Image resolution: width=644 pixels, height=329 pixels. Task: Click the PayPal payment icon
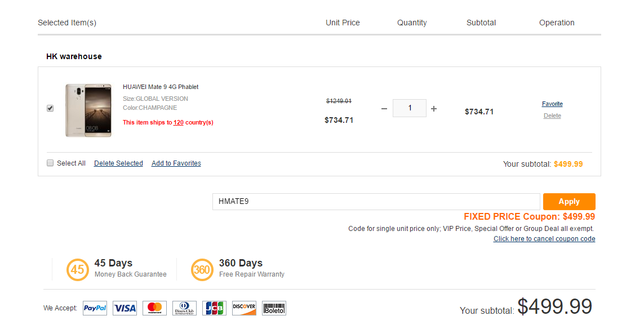point(95,308)
